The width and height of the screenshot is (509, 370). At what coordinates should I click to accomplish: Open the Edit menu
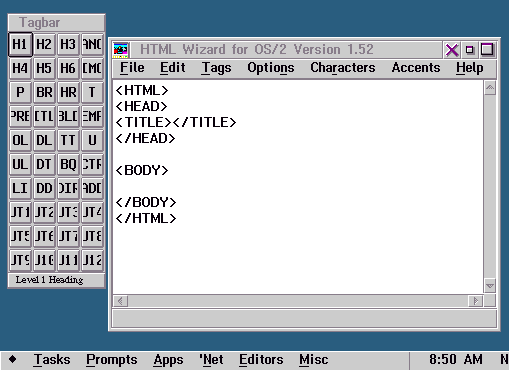click(x=172, y=68)
